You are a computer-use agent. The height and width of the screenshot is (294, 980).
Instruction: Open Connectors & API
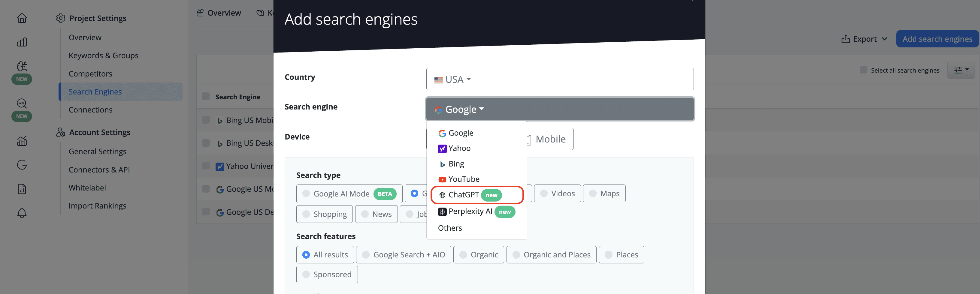coord(99,169)
